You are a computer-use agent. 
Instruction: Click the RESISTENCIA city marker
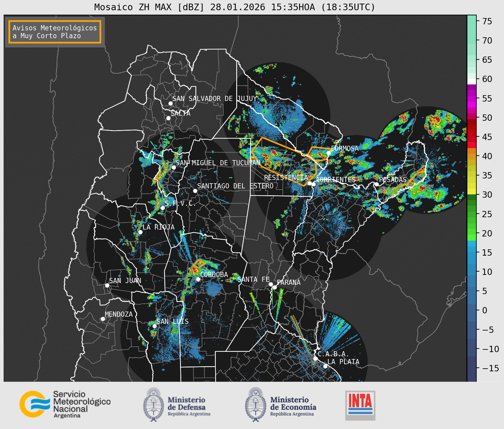click(310, 183)
